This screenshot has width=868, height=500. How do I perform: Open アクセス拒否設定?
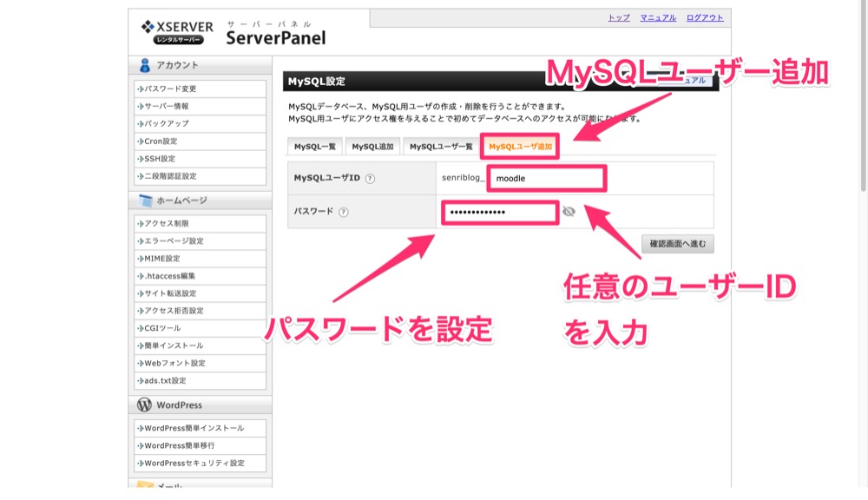[x=200, y=311]
